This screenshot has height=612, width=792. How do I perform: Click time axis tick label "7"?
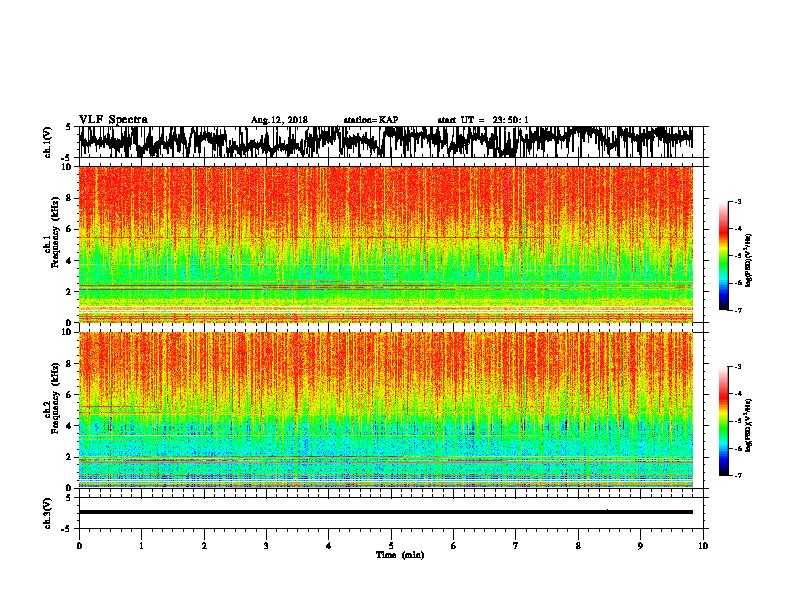point(516,546)
